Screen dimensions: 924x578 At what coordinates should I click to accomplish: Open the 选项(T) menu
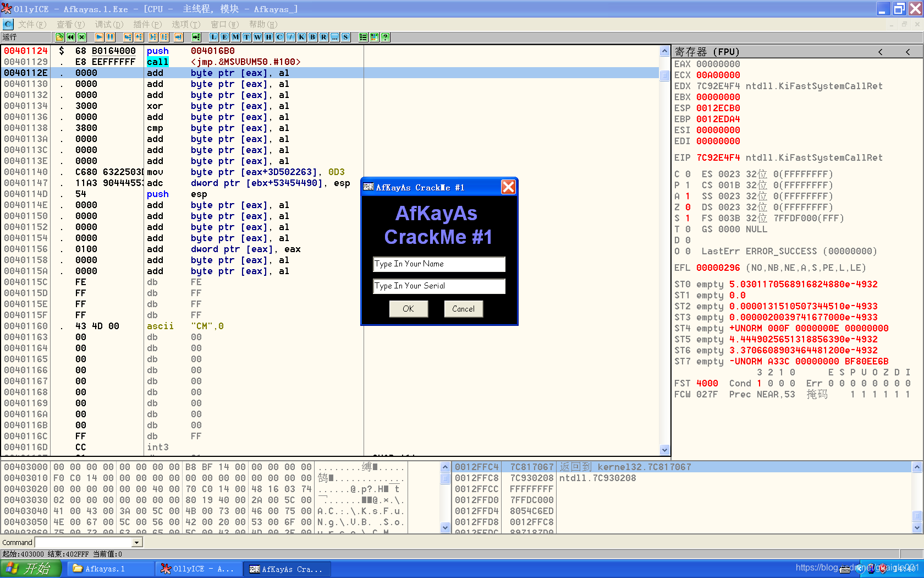pos(186,24)
